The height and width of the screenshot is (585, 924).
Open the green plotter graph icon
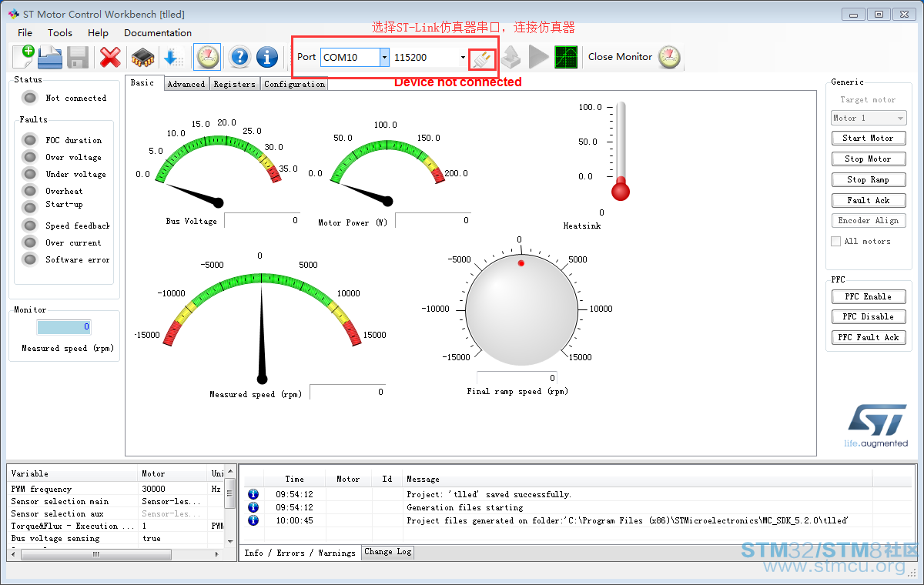point(566,57)
